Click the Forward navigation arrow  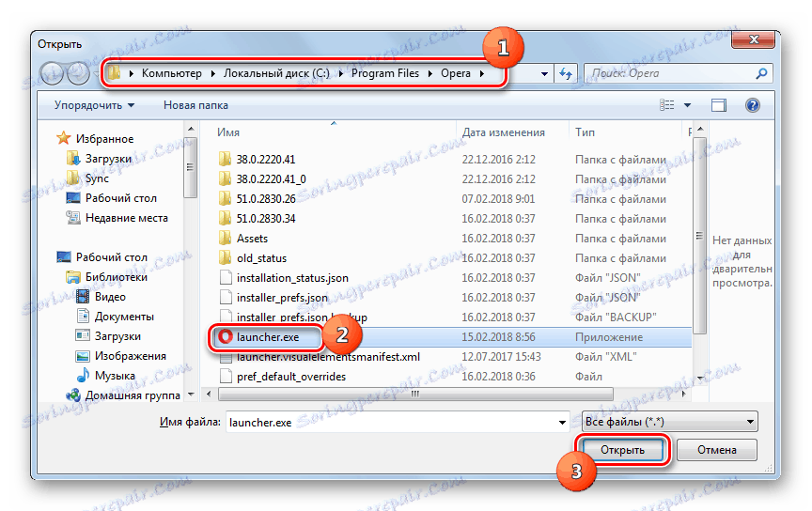78,73
